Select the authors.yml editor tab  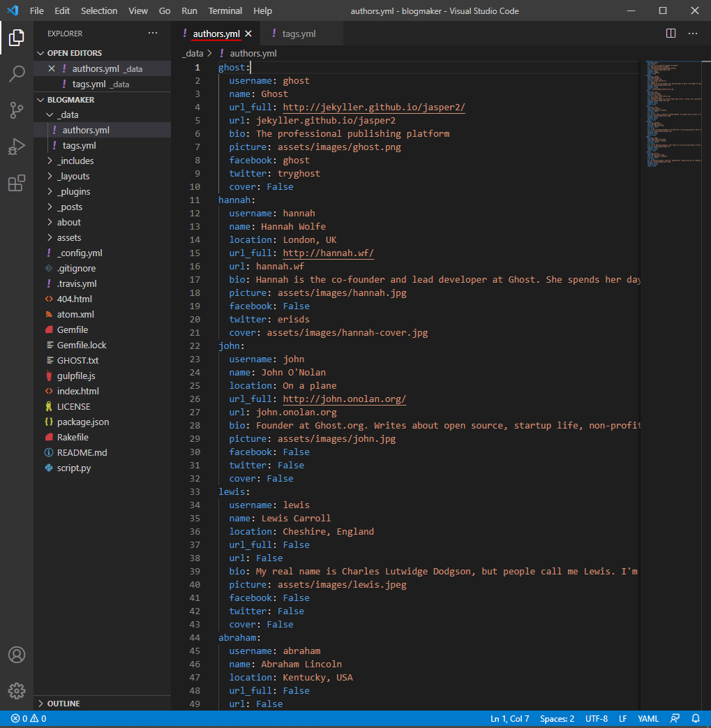coord(216,34)
